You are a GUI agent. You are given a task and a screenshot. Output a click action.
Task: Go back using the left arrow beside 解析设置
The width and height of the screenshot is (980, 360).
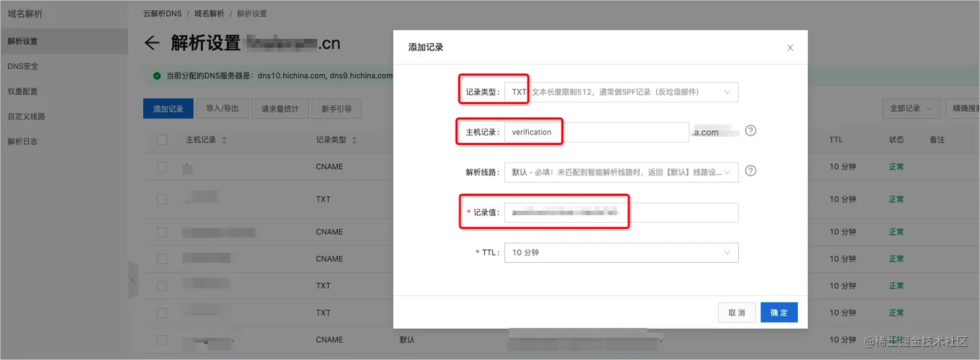point(152,43)
